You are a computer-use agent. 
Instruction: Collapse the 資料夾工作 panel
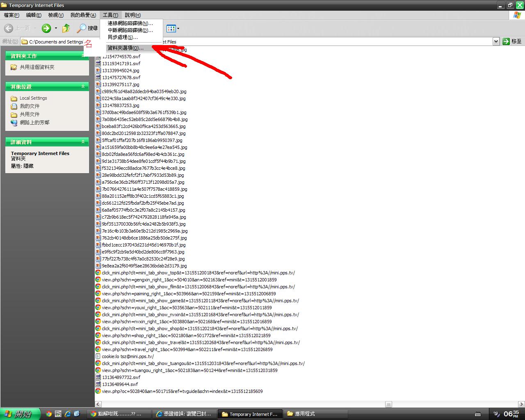point(83,56)
